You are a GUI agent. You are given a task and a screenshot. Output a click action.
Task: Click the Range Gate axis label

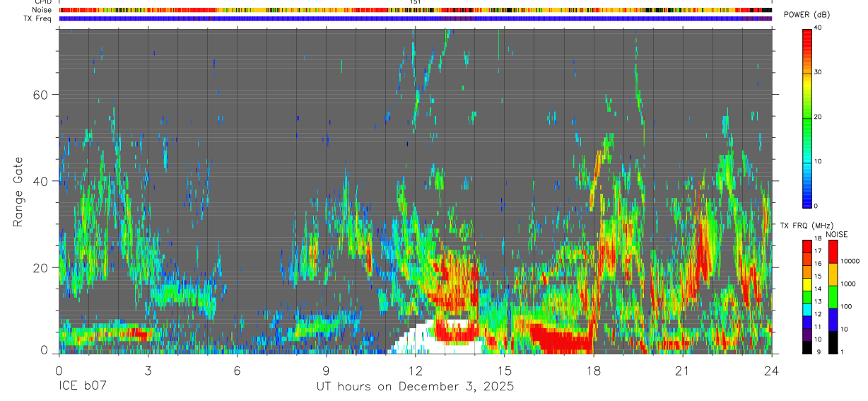coord(18,192)
